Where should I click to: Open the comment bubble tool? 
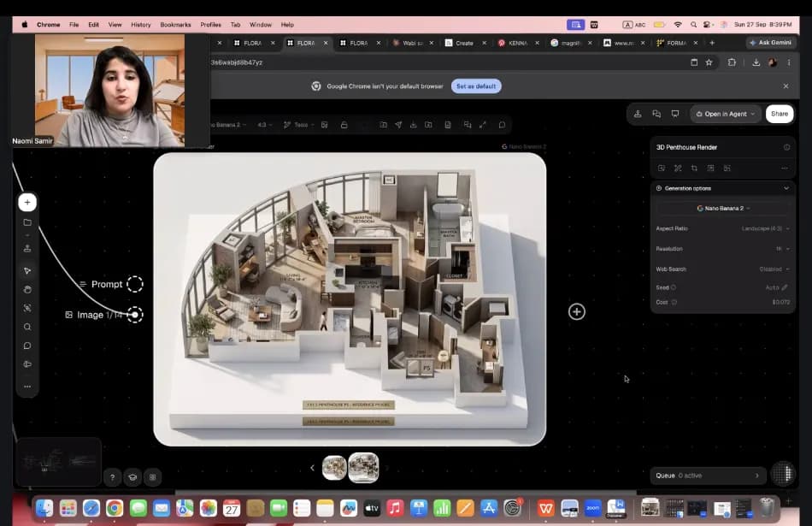pyautogui.click(x=27, y=346)
